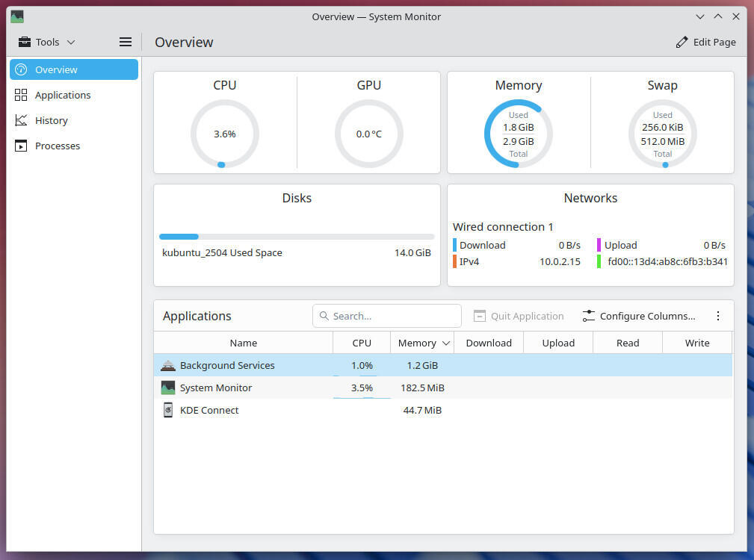Click the Background Services app icon
Viewport: 754px width, 560px height.
pos(168,365)
